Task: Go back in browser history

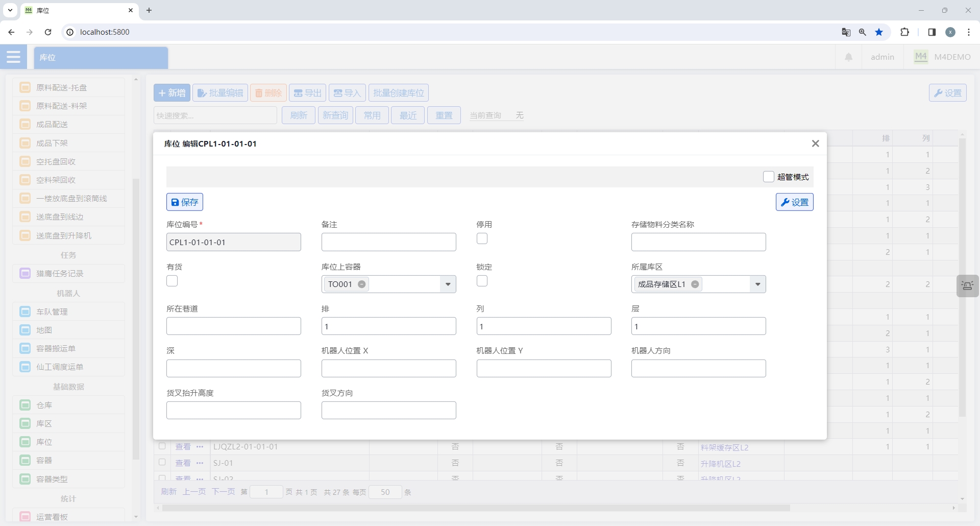Action: pos(11,32)
